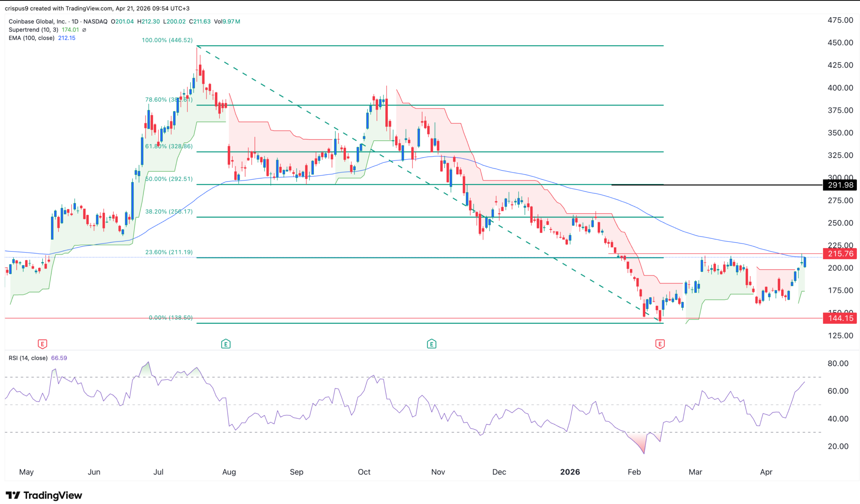Click the red earnings E marker in February

[x=660, y=344]
